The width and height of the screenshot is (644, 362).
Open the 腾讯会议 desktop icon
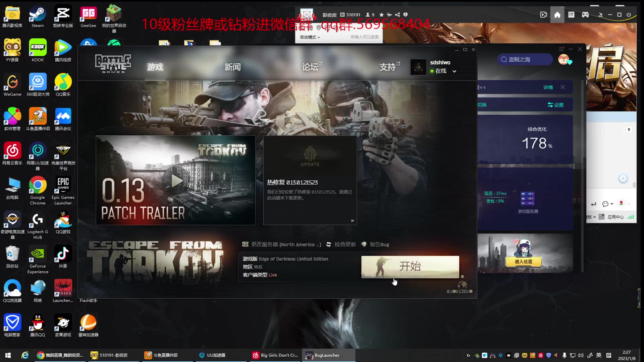coord(63,119)
